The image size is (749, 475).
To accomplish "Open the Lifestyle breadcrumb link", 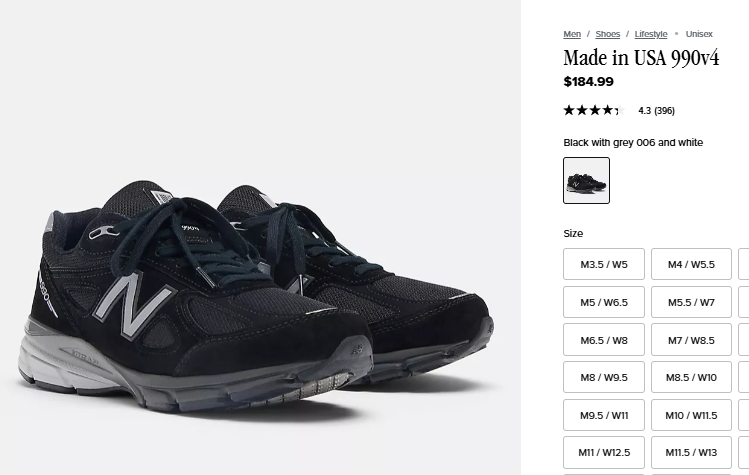I will pyautogui.click(x=651, y=34).
